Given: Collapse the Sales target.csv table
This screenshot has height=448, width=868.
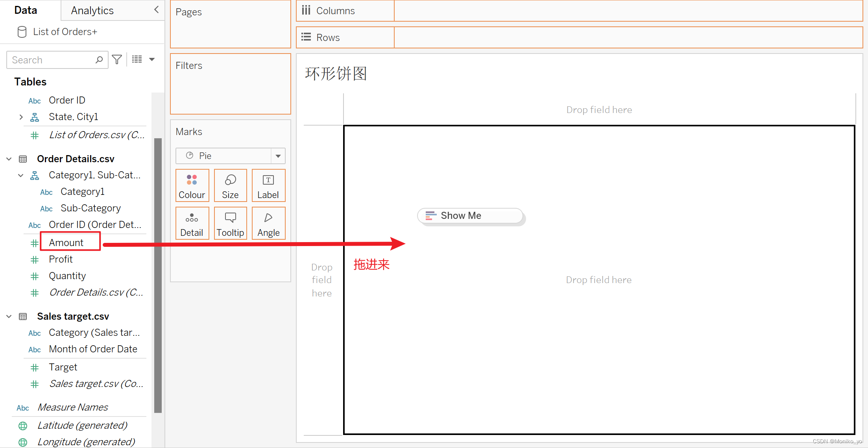Looking at the screenshot, I should (x=9, y=317).
